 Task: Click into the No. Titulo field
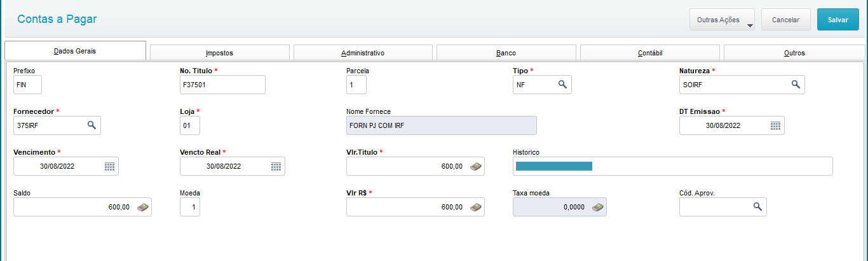click(x=222, y=85)
